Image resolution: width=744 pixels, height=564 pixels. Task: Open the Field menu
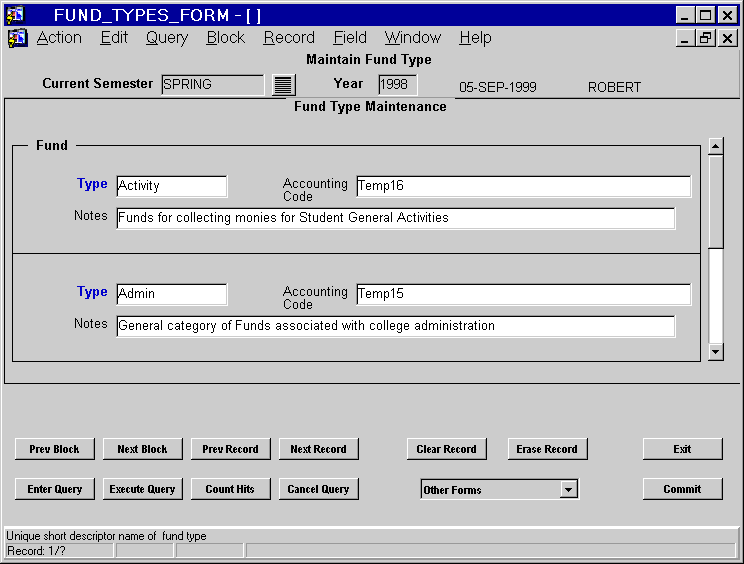point(350,37)
